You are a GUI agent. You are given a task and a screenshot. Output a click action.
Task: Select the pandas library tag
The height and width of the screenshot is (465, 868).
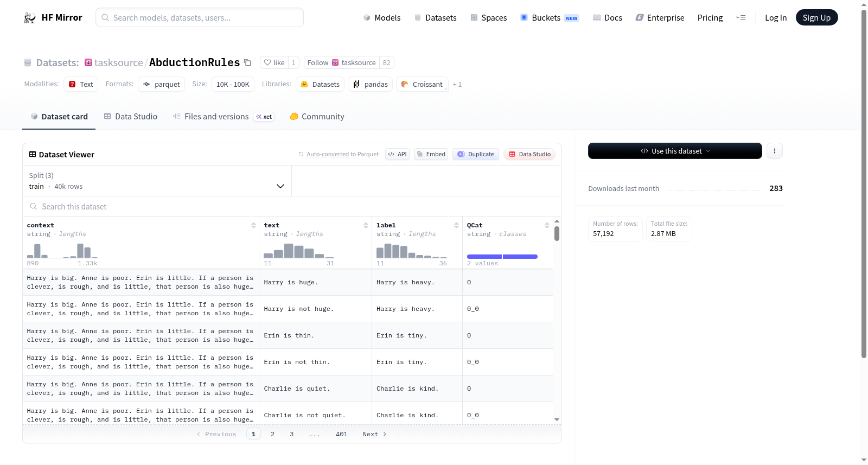click(x=371, y=84)
